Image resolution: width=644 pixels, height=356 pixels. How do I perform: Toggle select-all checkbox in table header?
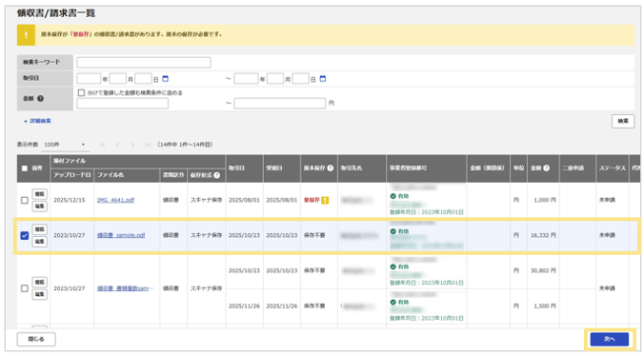[25, 168]
